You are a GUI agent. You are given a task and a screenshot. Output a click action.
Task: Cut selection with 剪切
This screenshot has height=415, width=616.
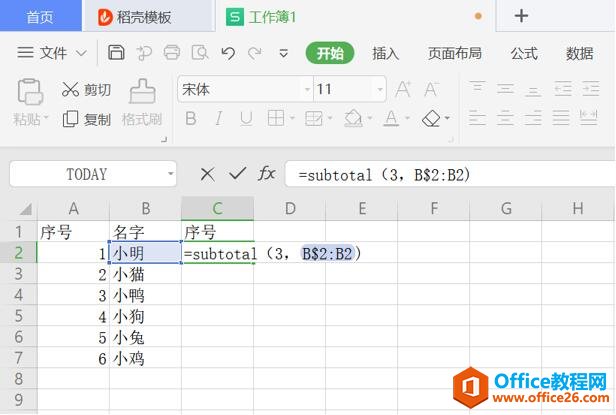click(x=86, y=90)
